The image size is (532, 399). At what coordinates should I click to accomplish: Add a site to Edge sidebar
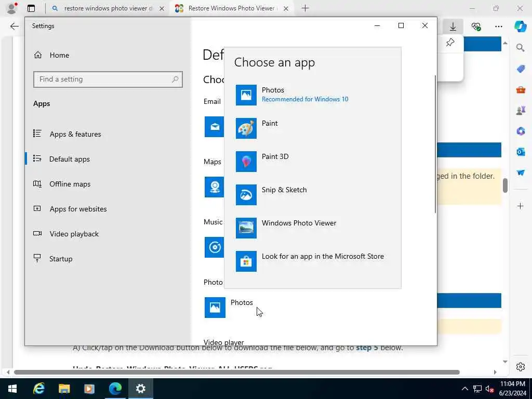pos(521,206)
